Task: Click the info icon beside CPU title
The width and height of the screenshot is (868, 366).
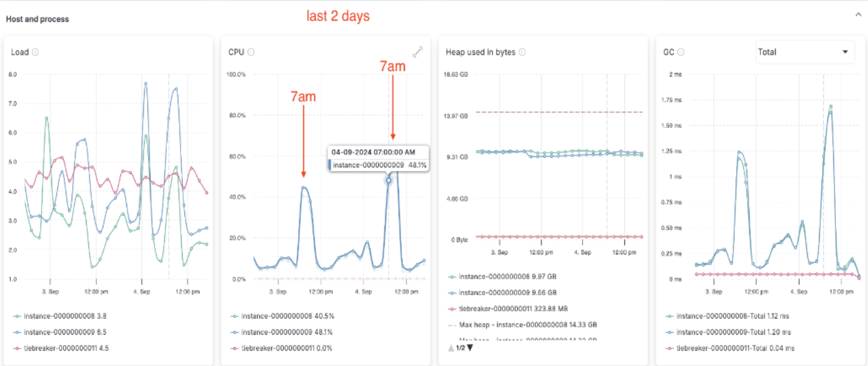Action: pos(251,53)
